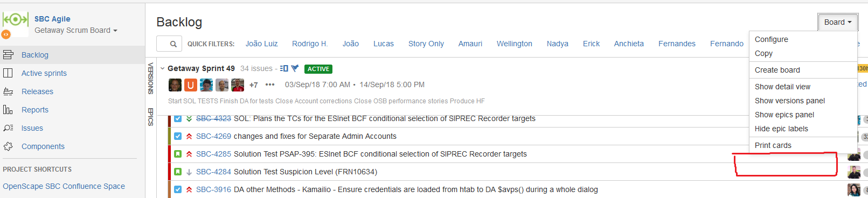The image size is (868, 198).
Task: Show the +7 additional sprint members
Action: pos(253,85)
